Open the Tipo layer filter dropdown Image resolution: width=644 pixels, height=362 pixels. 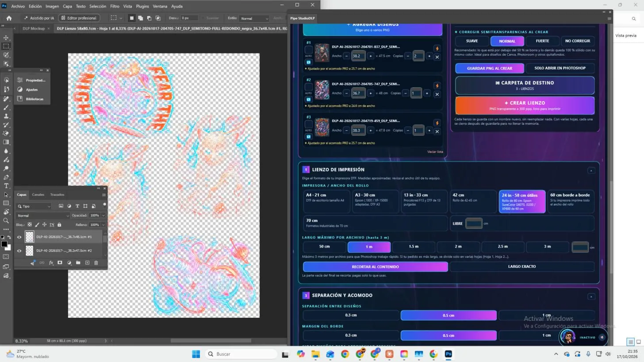coord(34,206)
